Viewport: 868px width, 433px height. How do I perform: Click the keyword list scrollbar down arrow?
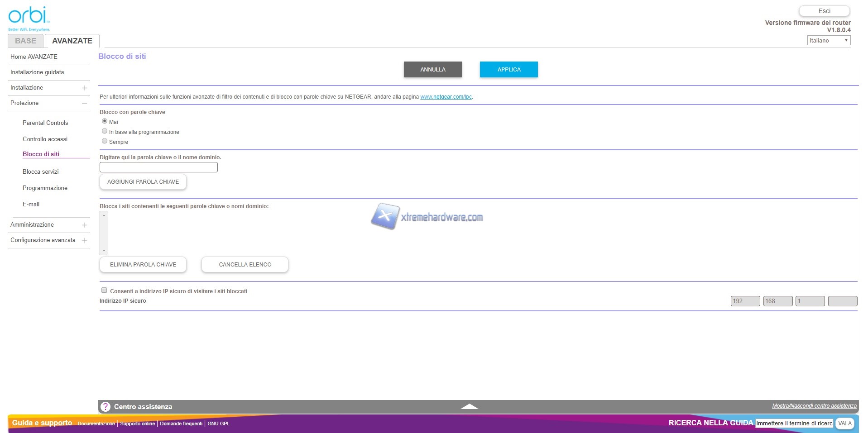(x=104, y=251)
